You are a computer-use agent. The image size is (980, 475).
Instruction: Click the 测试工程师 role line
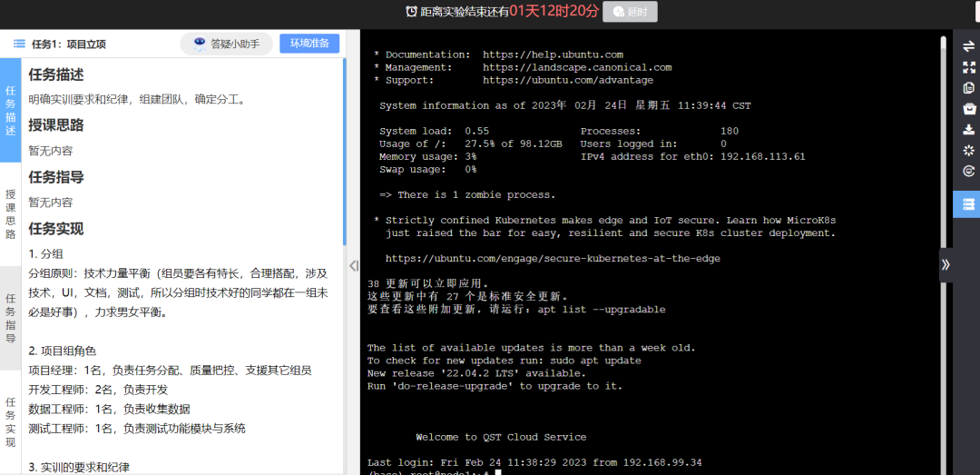tap(136, 428)
